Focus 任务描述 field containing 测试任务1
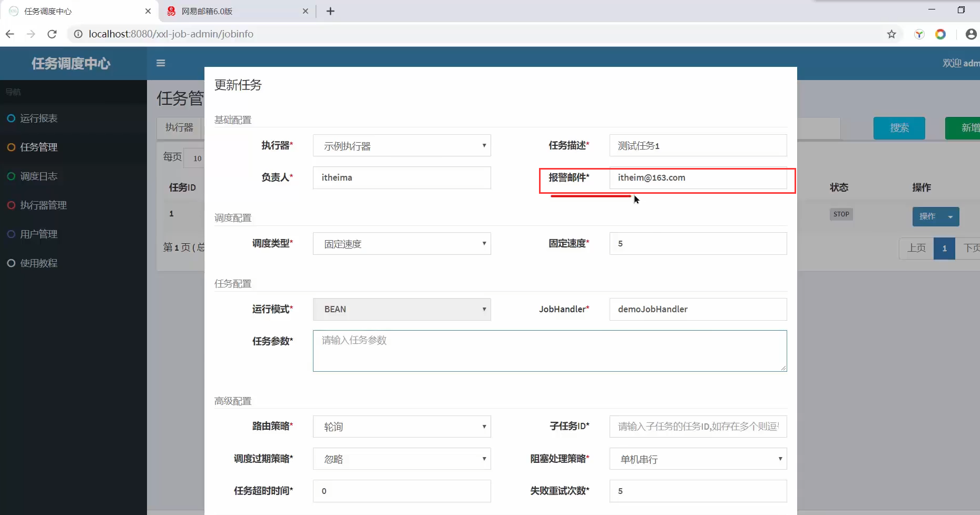 698,145
